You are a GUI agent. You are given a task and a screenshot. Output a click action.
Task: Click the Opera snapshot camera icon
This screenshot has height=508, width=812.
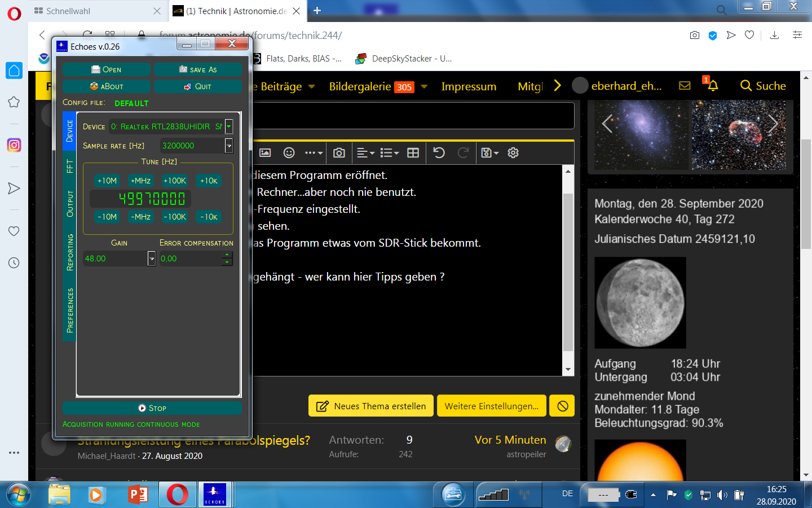click(x=695, y=35)
